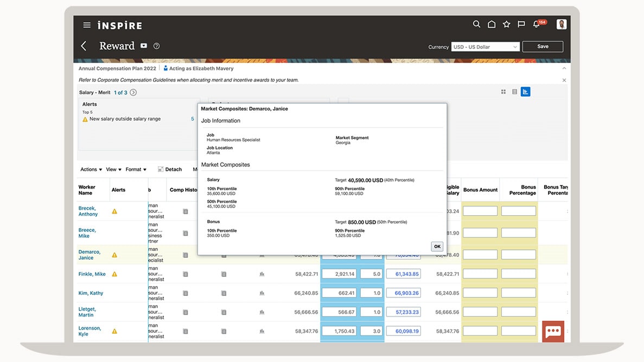The width and height of the screenshot is (644, 362).
Task: Click the search magnifier icon
Action: [476, 24]
